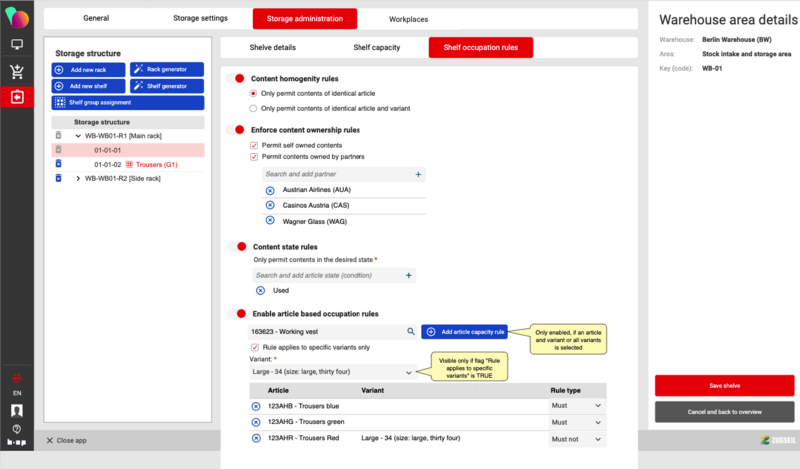Image resolution: width=800 pixels, height=469 pixels.
Task: Open the shopping cart icon in sidebar
Action: click(x=16, y=70)
